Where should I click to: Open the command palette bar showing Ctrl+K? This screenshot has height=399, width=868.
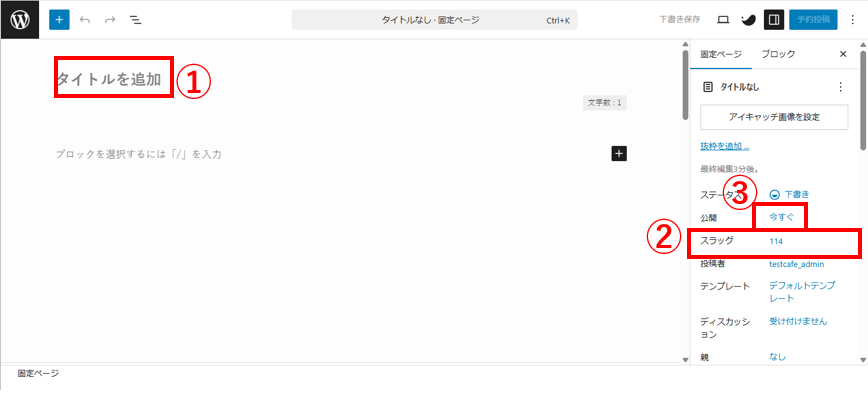point(434,20)
